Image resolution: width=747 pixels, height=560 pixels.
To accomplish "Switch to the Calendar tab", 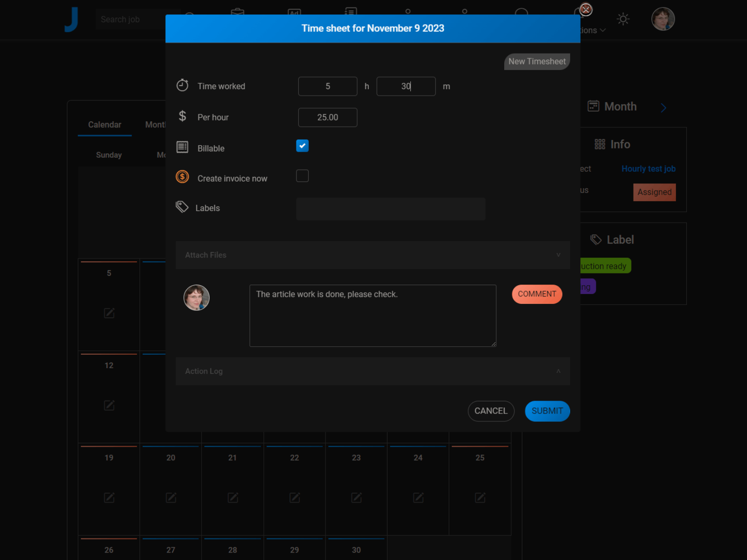I will 105,125.
